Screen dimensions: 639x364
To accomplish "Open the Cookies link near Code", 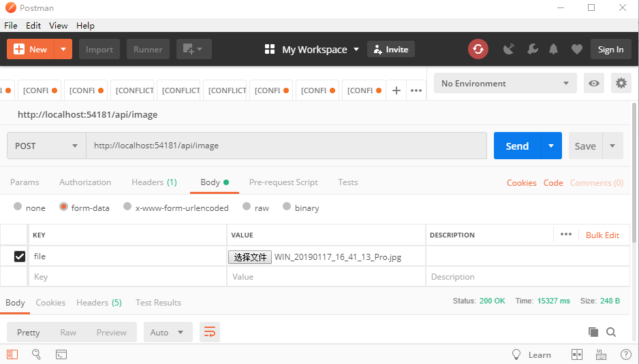I will point(521,183).
